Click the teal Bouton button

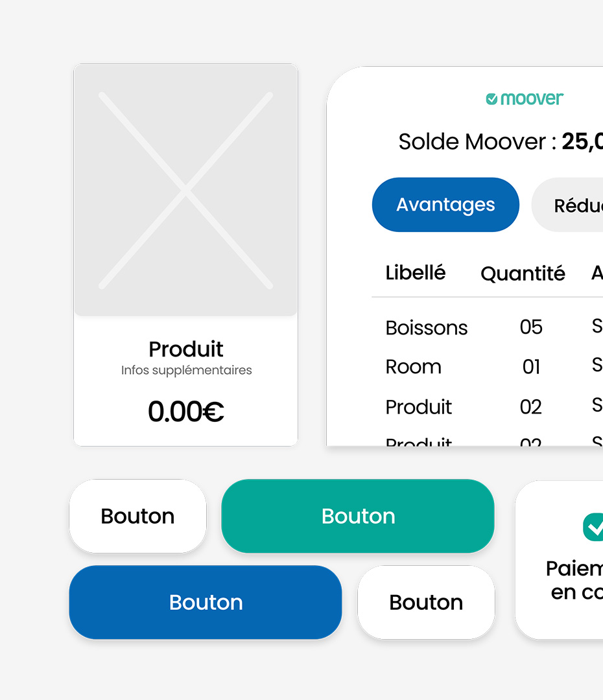tap(358, 516)
